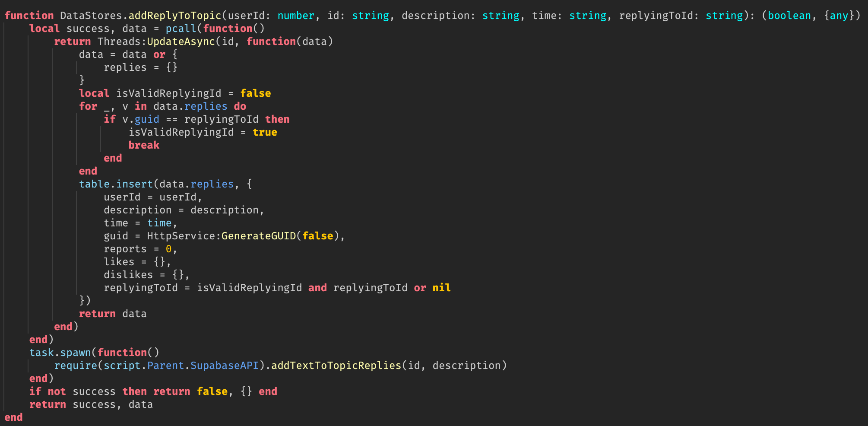Click the pcall function call
868x426 pixels.
(x=181, y=29)
